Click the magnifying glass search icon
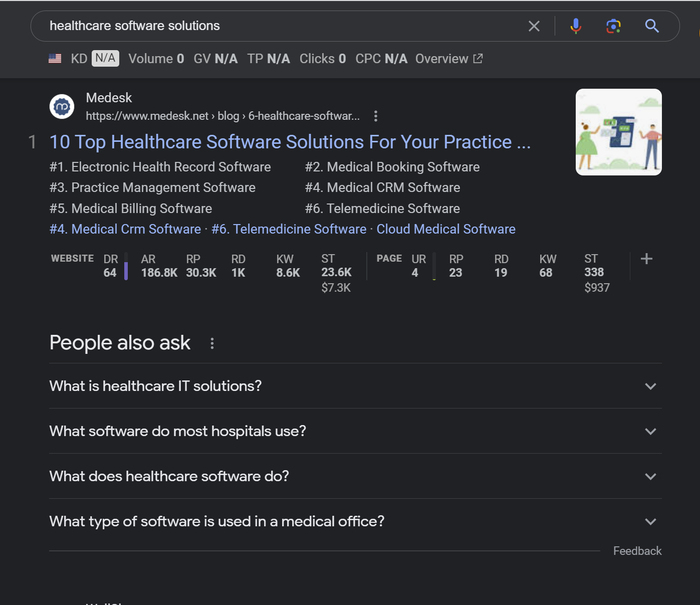This screenshot has height=605, width=700. 652,26
